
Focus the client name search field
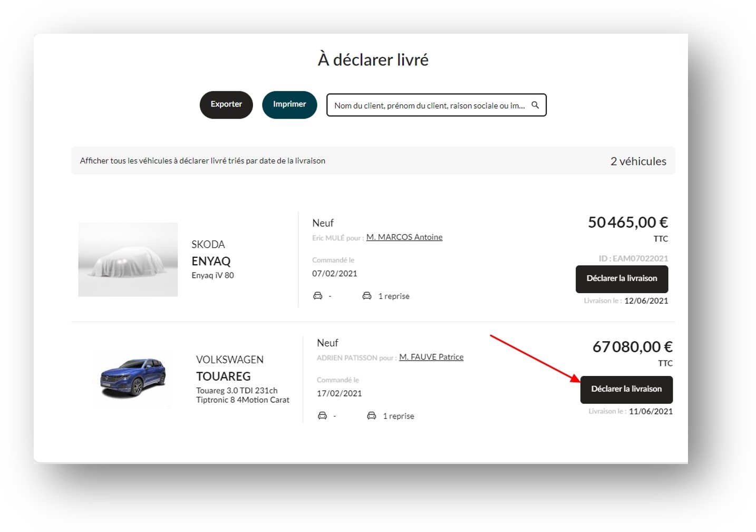(436, 105)
